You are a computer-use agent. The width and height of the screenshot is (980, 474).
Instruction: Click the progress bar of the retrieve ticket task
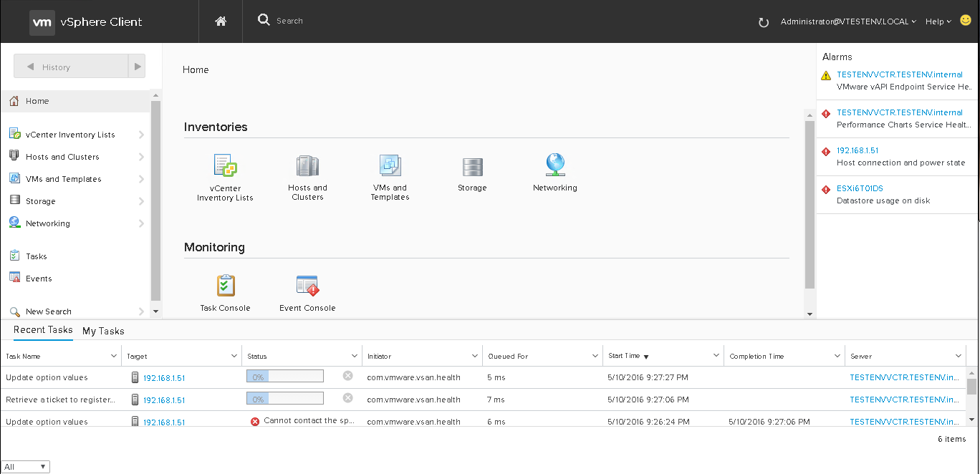284,399
